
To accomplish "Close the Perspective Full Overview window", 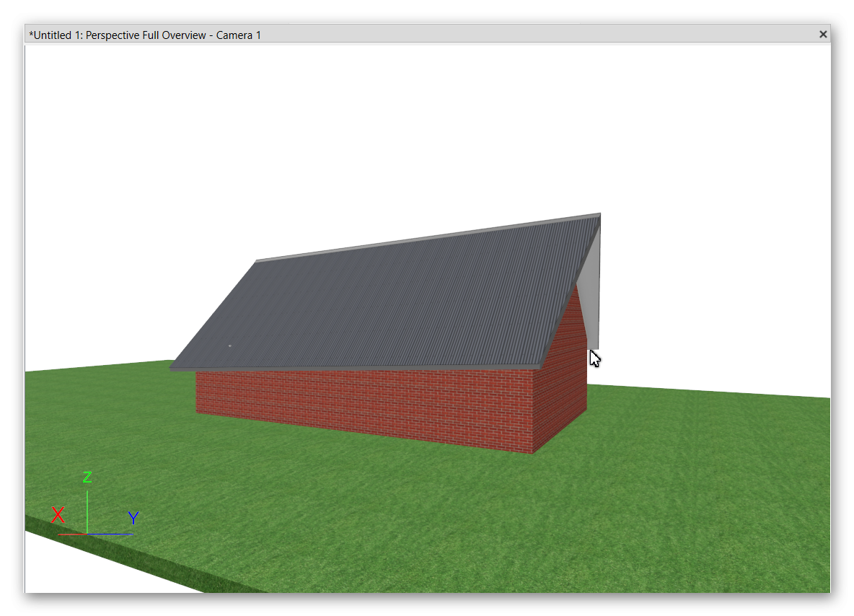I will point(822,34).
